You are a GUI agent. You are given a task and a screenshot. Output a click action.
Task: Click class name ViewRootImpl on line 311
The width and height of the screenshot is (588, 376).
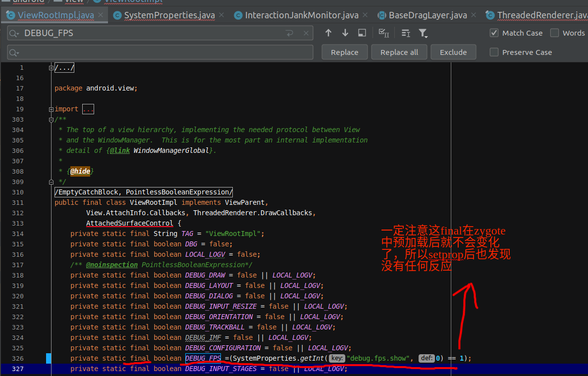point(154,203)
